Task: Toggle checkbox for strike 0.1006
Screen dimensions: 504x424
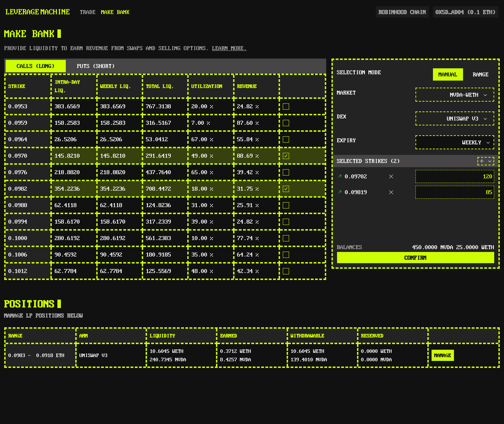Action: click(286, 255)
